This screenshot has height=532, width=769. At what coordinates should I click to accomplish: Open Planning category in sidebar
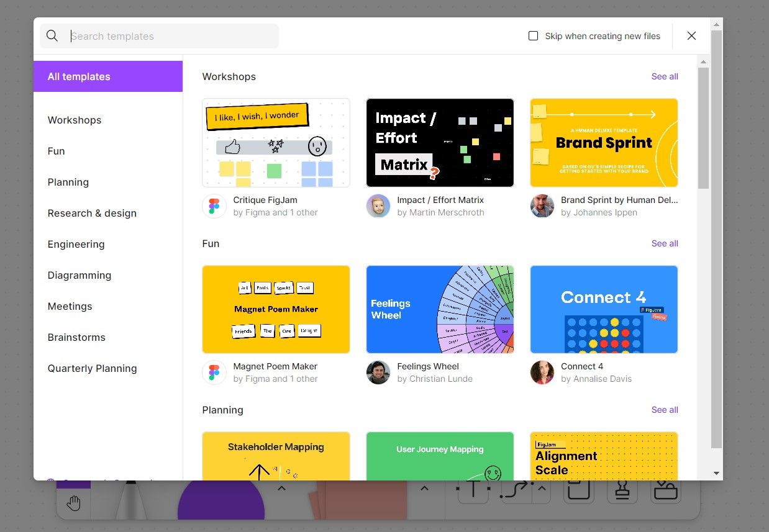coord(68,182)
